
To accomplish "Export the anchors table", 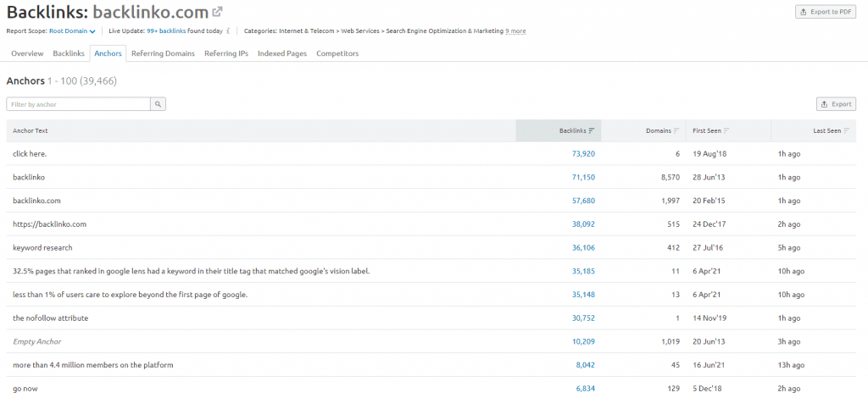I will tap(837, 104).
